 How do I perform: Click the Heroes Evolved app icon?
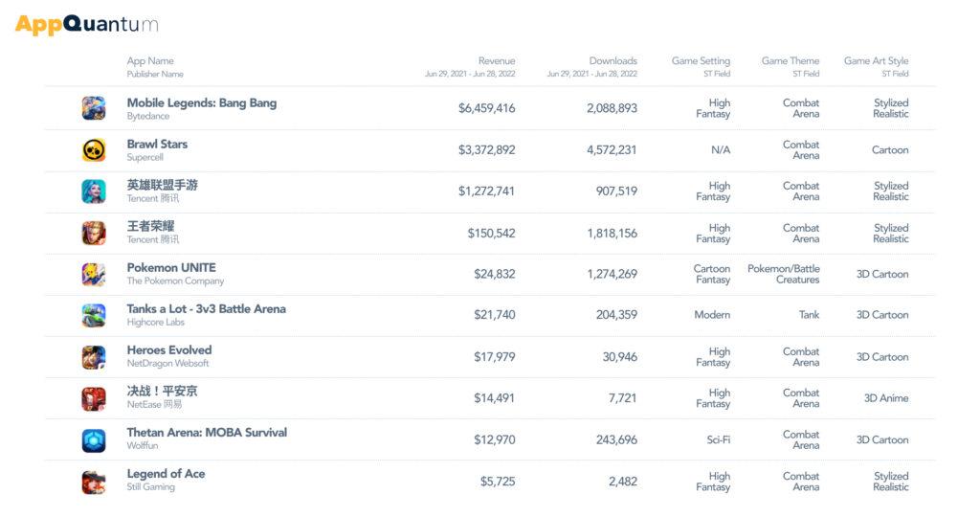(94, 357)
